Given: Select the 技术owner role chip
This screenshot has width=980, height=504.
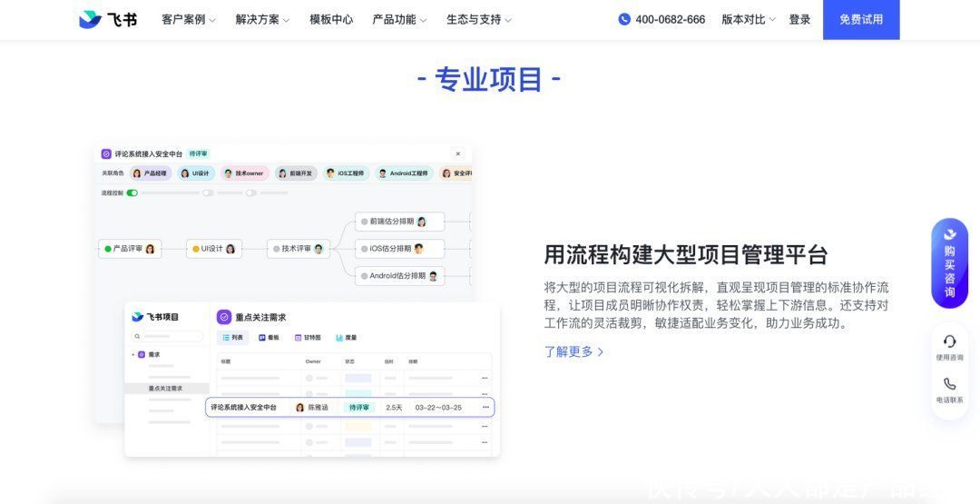Looking at the screenshot, I should [x=244, y=173].
